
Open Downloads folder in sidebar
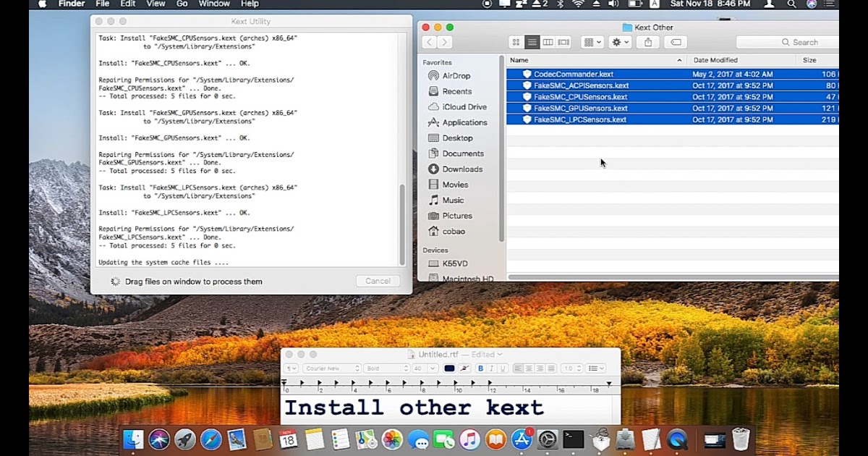click(x=462, y=169)
